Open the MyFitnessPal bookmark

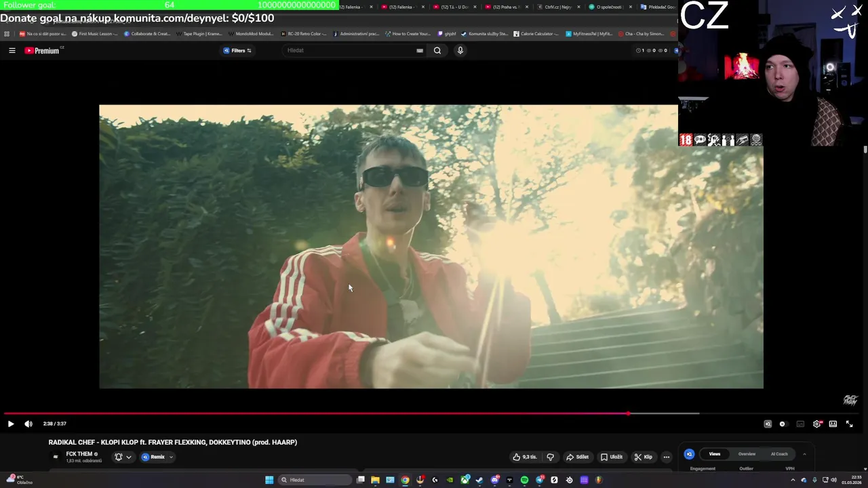589,33
